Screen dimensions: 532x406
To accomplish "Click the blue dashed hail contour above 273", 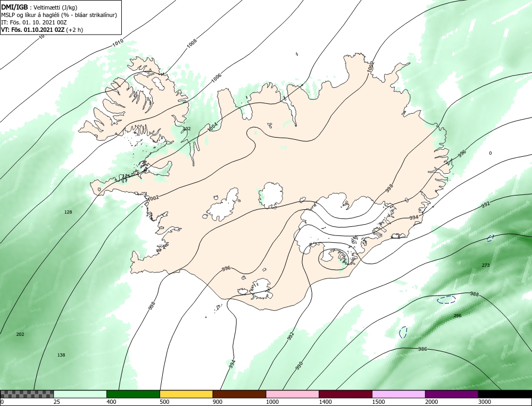I will (491, 238).
